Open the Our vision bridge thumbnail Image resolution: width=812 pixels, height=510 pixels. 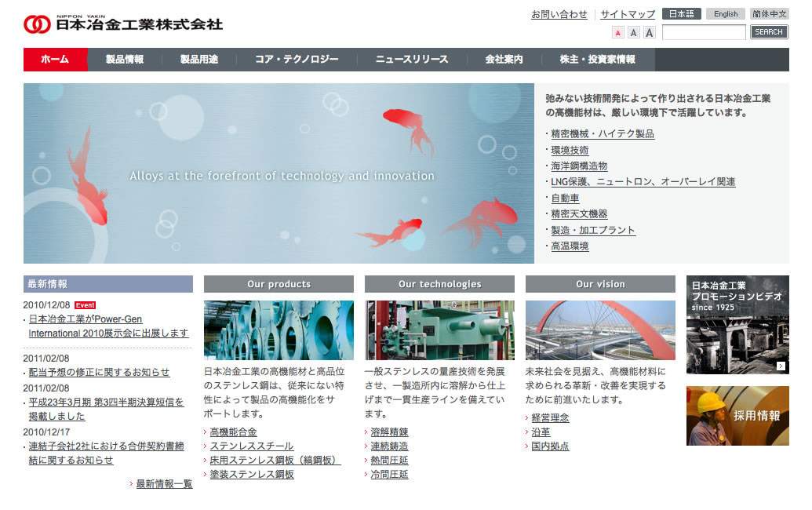coord(600,330)
